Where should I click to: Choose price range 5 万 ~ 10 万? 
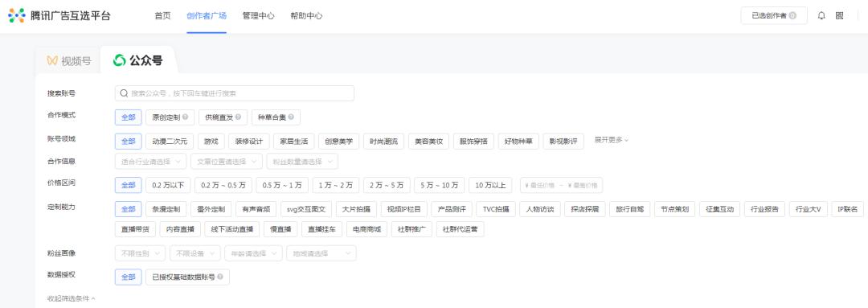point(439,185)
